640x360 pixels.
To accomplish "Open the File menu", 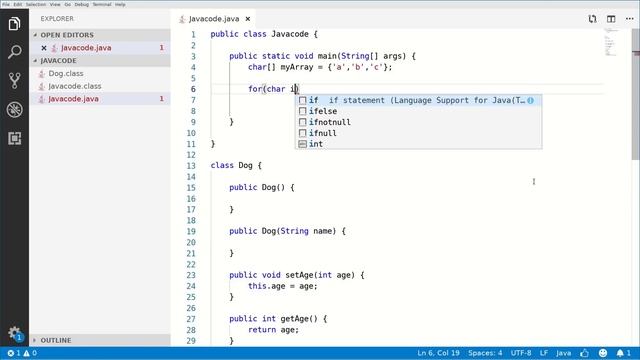I will (x=6, y=4).
